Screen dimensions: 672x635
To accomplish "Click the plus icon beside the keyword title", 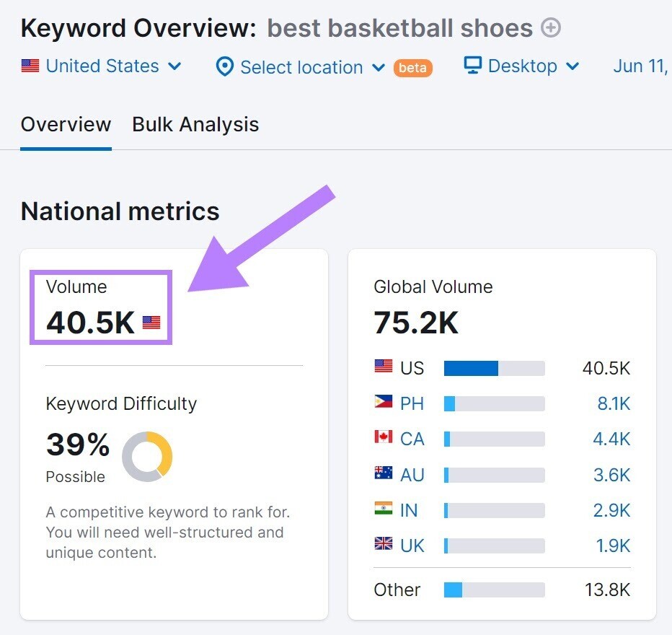I will tap(550, 27).
